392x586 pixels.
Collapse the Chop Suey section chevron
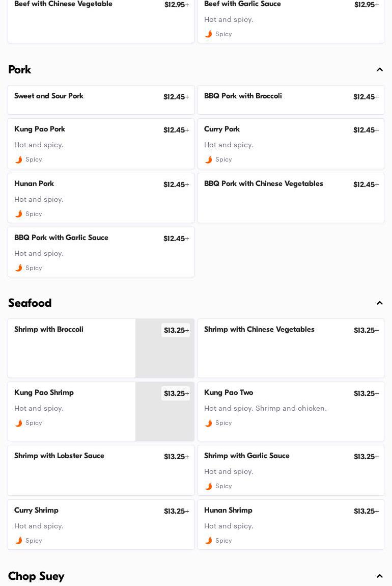pyautogui.click(x=380, y=576)
